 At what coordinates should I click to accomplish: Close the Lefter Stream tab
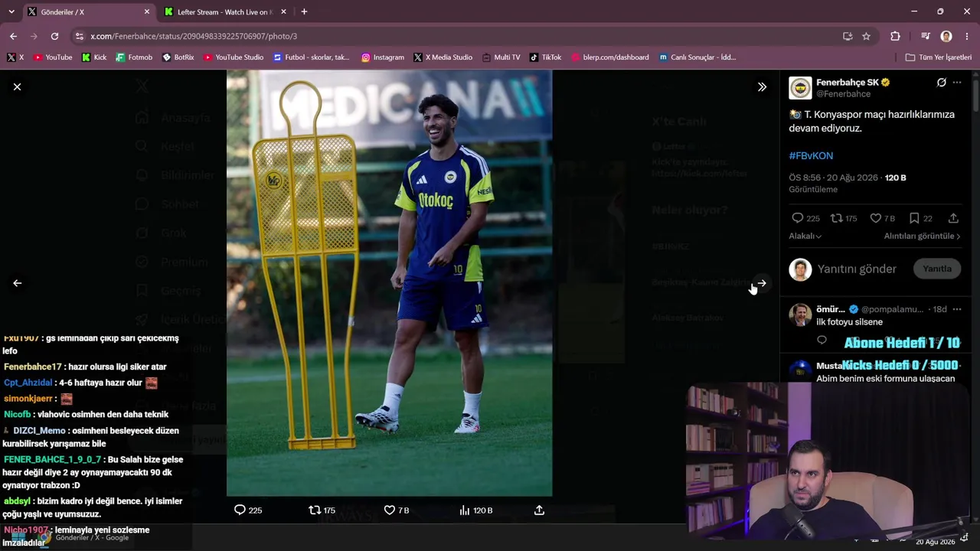284,12
